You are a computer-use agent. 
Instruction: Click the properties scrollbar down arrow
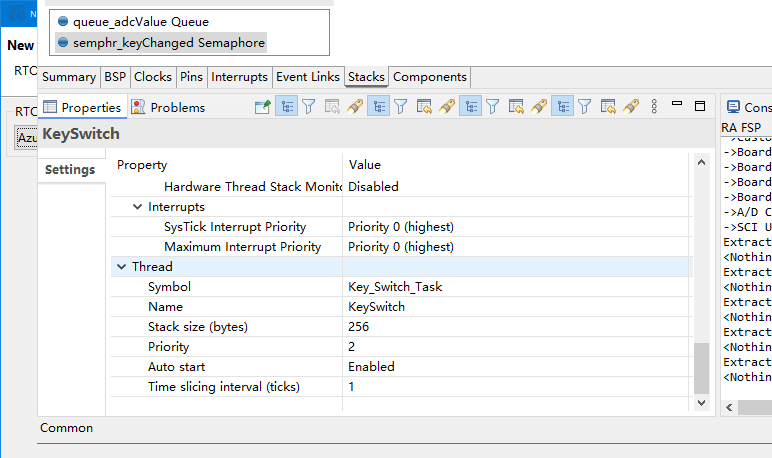(x=702, y=403)
